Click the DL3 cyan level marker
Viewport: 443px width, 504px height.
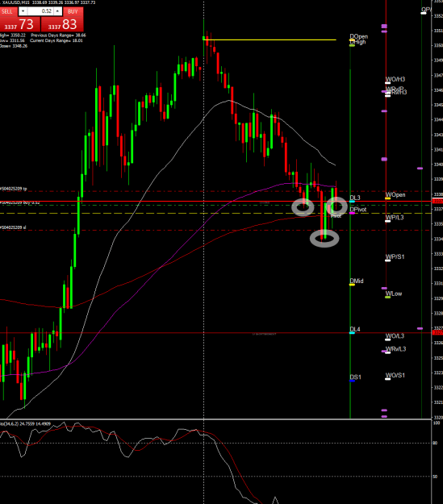pos(352,202)
